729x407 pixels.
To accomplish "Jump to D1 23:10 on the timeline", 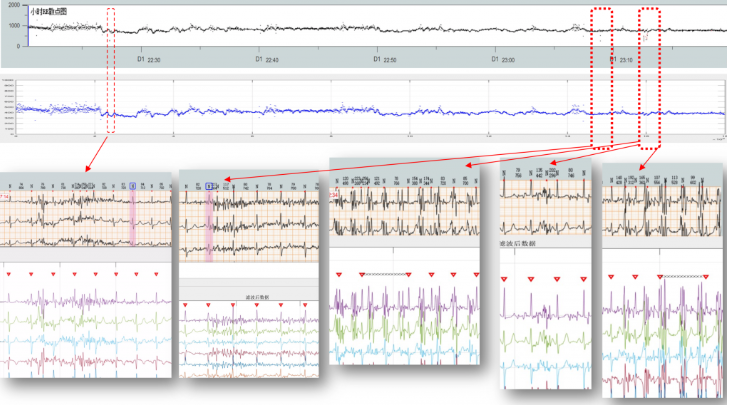I will (x=621, y=61).
